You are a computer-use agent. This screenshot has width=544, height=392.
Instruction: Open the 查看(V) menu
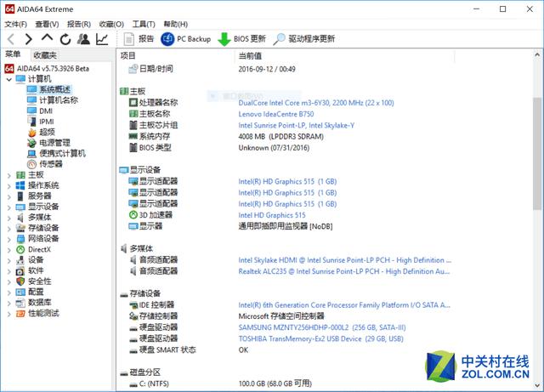pyautogui.click(x=47, y=24)
